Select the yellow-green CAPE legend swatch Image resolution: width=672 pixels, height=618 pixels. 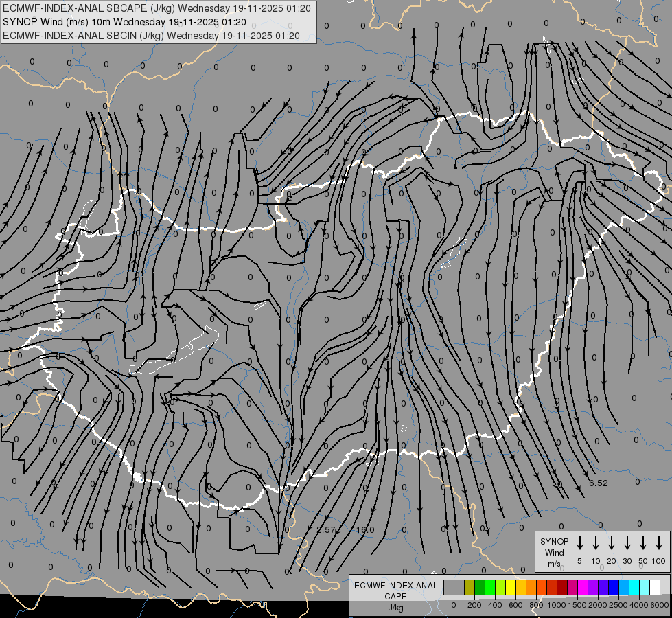[500, 587]
